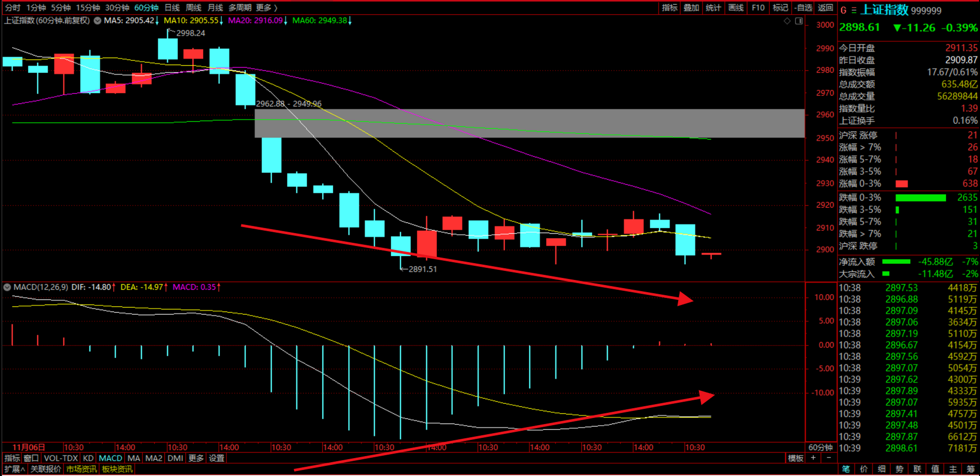Image resolution: width=980 pixels, height=476 pixels.
Task: Select the 值 value tab
Action: pyautogui.click(x=935, y=469)
